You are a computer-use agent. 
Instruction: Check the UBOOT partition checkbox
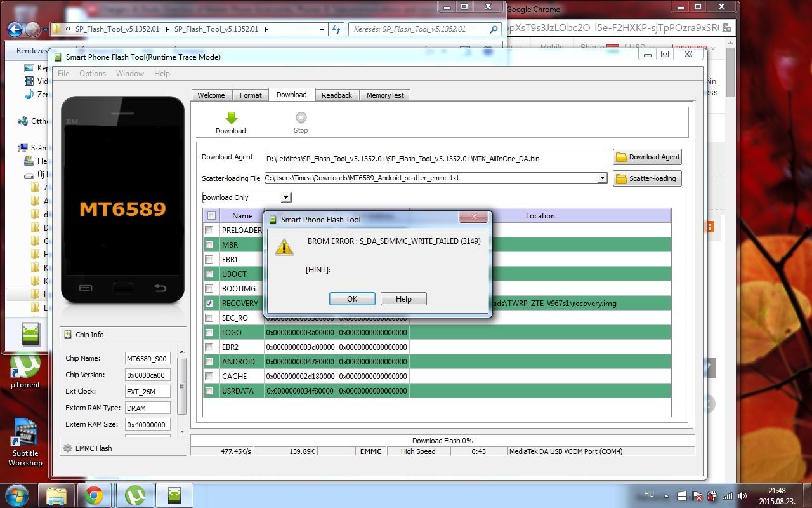pos(209,274)
